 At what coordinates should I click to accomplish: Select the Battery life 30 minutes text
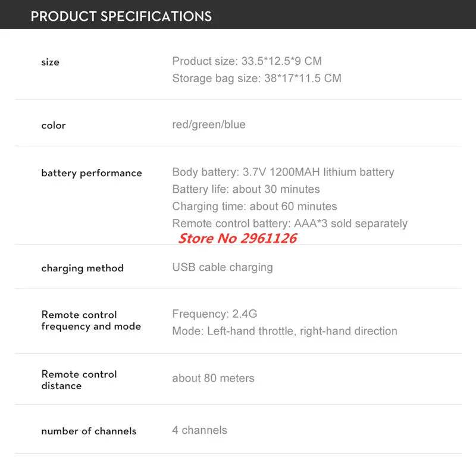pos(246,189)
